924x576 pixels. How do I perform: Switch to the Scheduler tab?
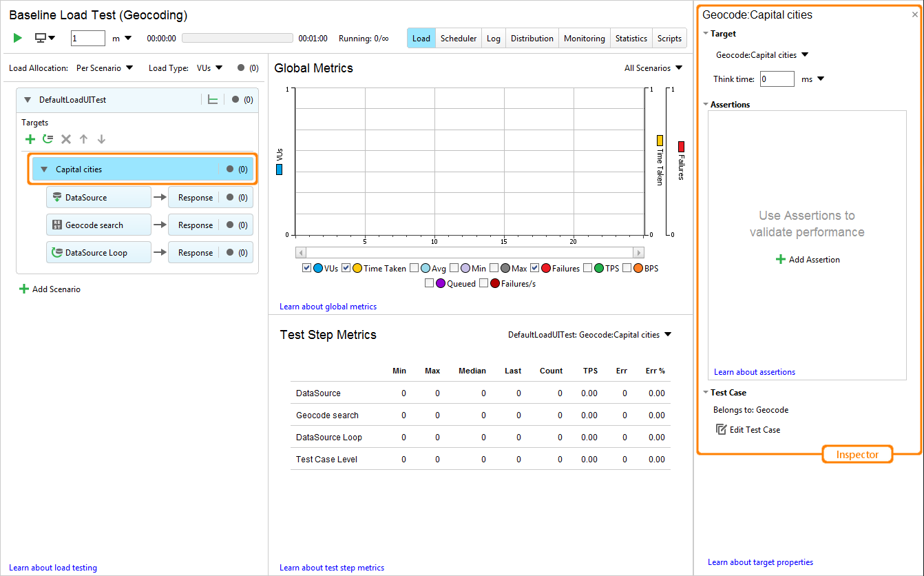(x=458, y=38)
